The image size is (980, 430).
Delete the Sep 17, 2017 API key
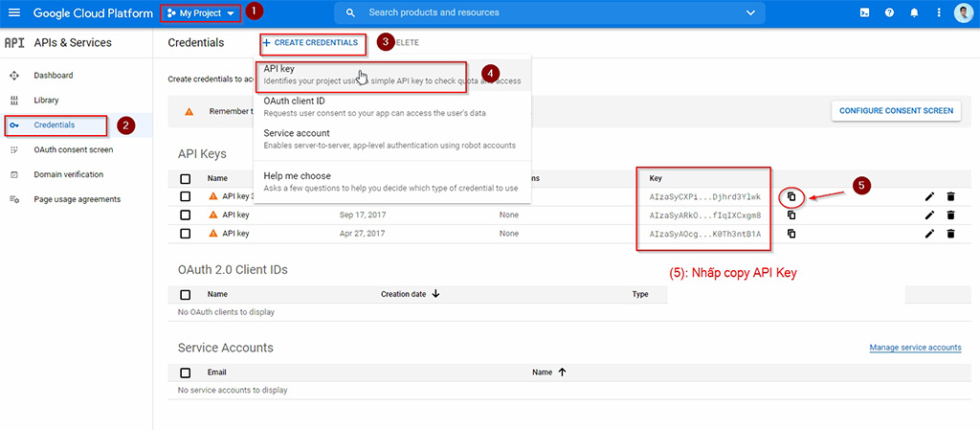tap(950, 215)
